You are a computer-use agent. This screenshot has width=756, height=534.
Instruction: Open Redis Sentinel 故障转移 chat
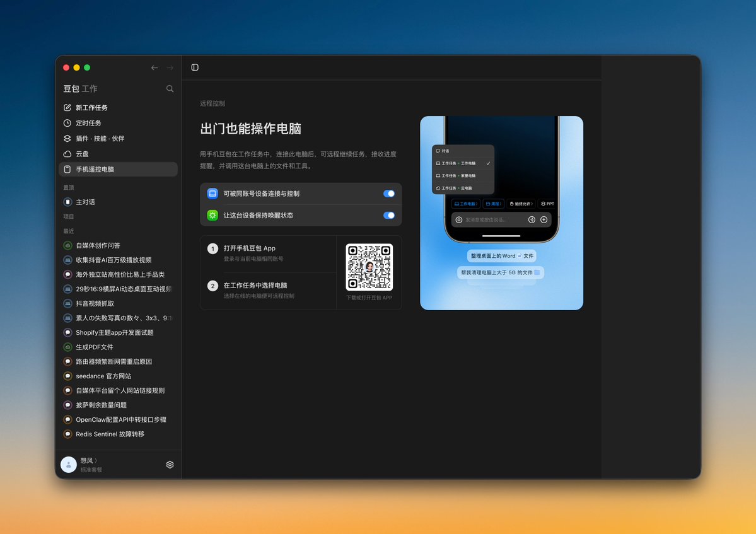tap(118, 434)
